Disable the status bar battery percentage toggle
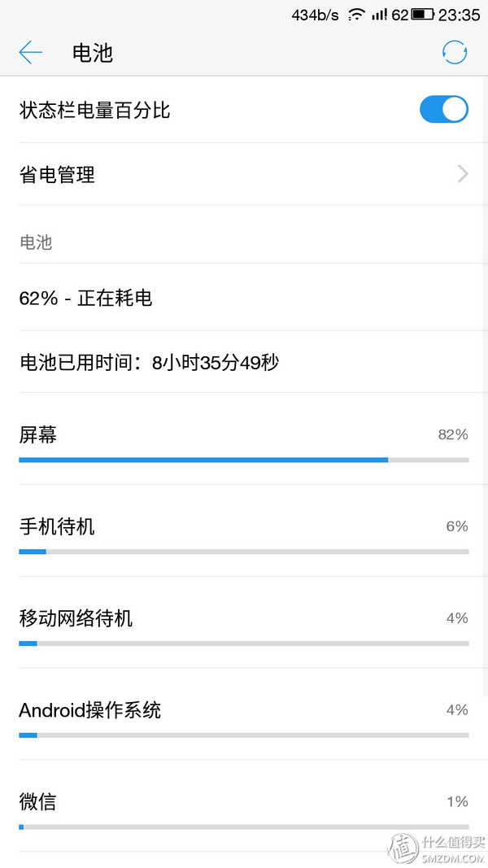Viewport: 488px width, 868px height. (444, 109)
